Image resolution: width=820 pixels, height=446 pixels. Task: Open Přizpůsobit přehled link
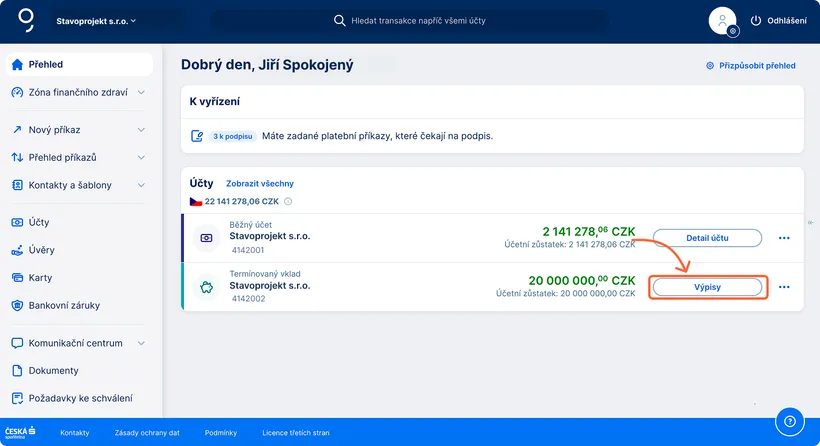coord(757,65)
